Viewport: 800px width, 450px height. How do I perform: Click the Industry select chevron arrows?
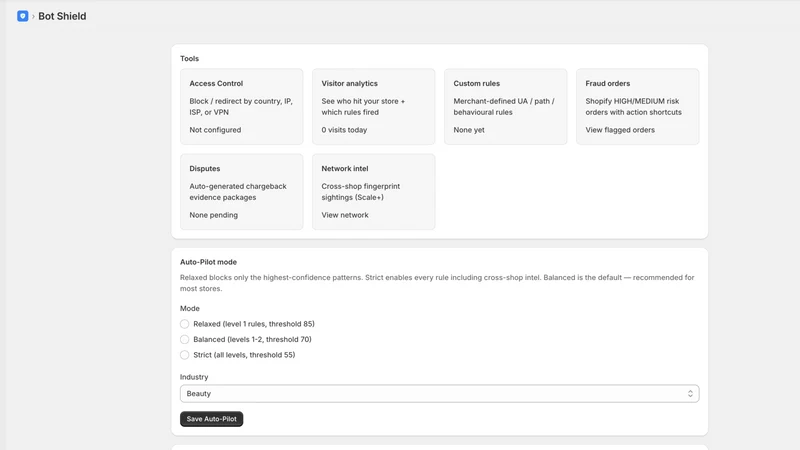click(690, 394)
